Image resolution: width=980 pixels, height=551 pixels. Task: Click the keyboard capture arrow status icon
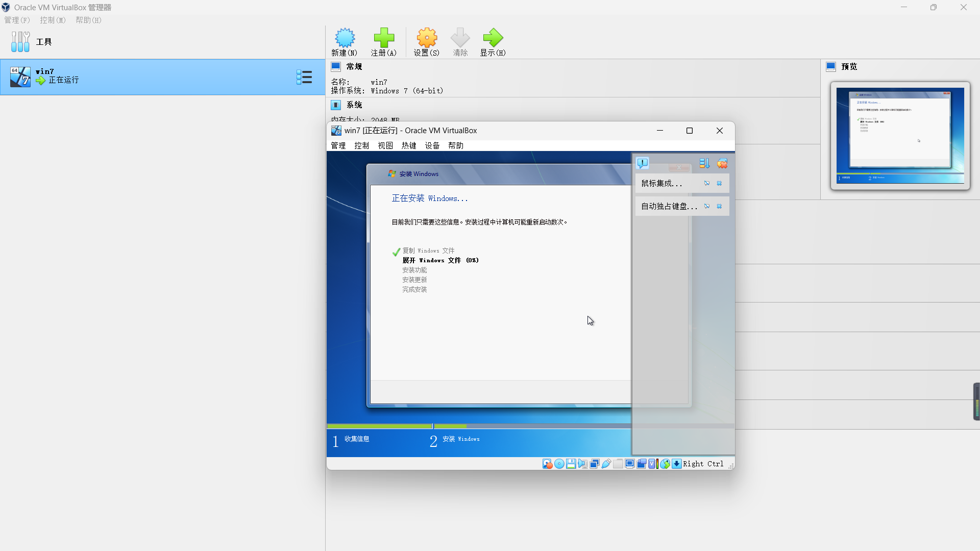(677, 464)
